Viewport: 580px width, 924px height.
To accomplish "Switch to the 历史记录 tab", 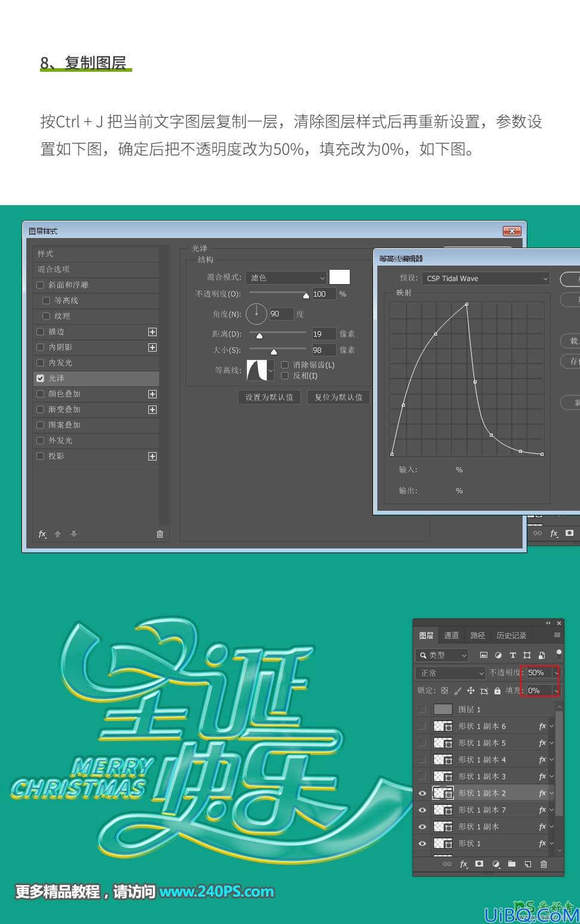I will 511,636.
